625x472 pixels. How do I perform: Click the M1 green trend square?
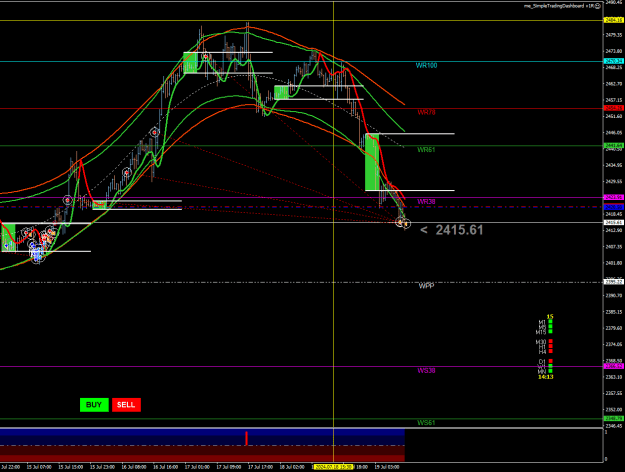coord(550,322)
